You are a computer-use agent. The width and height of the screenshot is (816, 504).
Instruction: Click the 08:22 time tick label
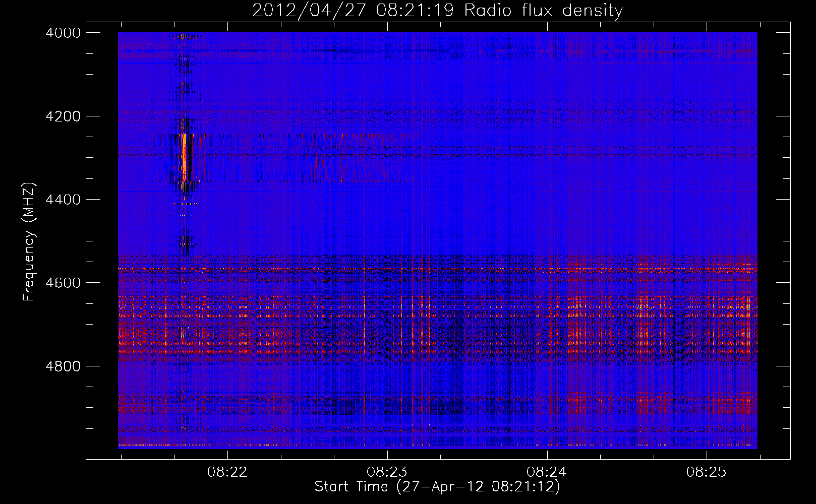tap(227, 472)
